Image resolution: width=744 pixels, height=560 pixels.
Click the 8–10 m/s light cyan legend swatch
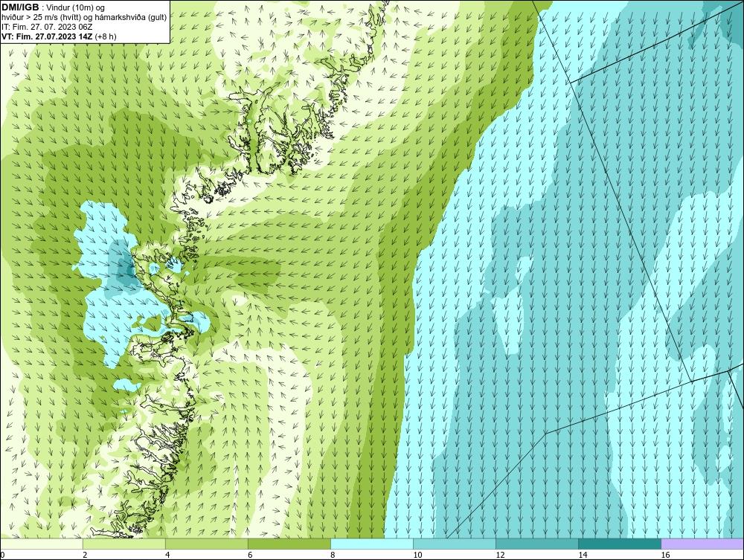coord(371,544)
